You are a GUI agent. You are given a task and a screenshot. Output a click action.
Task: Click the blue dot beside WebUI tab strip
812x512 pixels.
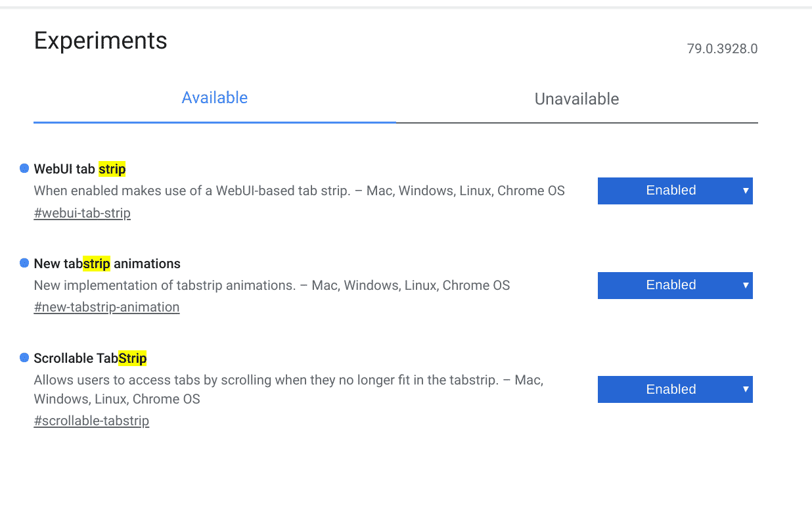click(24, 168)
